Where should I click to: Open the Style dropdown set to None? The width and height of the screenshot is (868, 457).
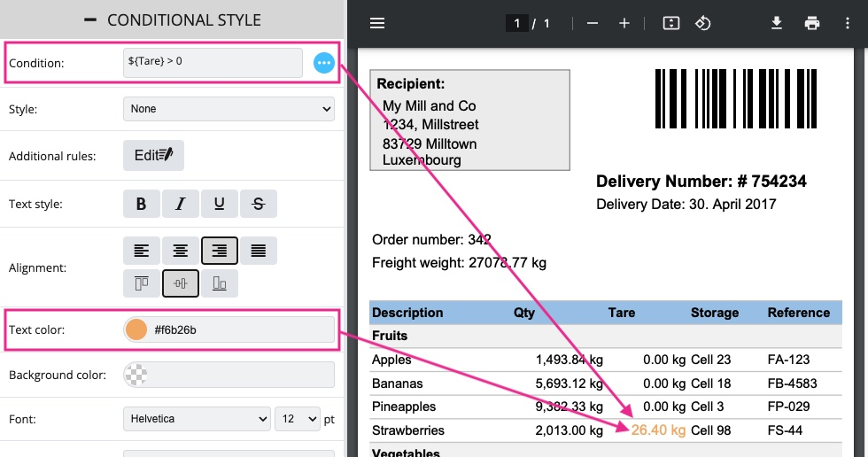[229, 109]
